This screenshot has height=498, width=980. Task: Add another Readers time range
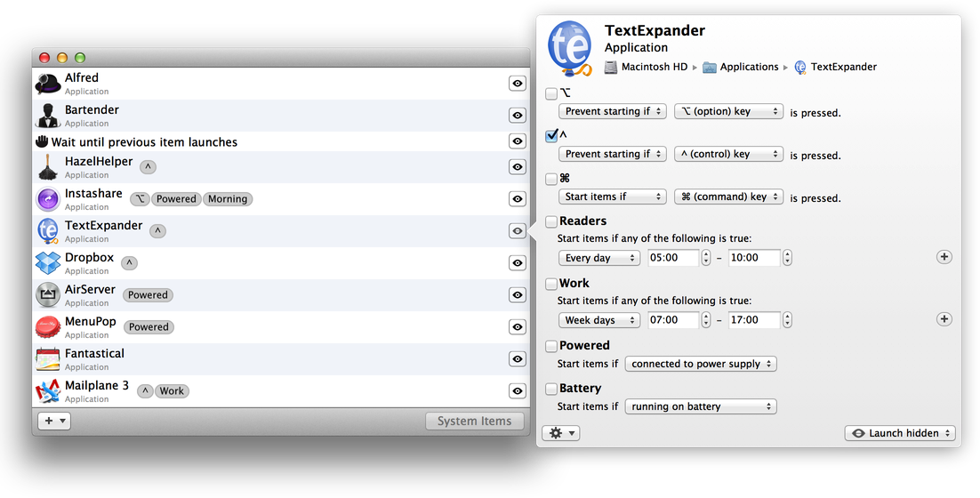click(x=944, y=257)
